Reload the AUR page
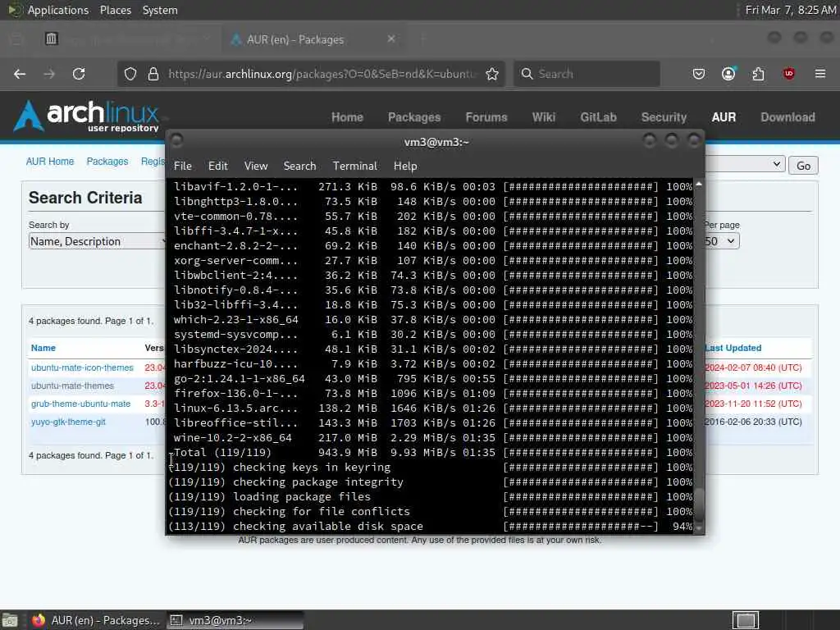The height and width of the screenshot is (630, 840). pos(79,74)
